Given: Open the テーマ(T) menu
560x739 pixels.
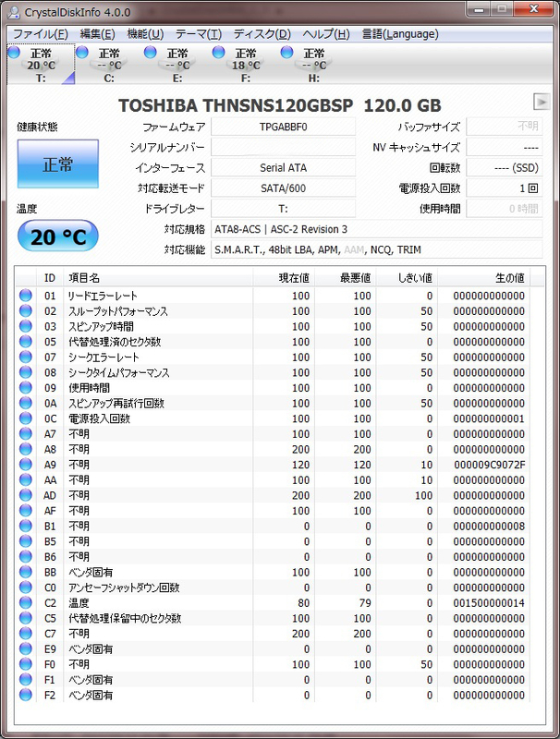Looking at the screenshot, I should (199, 34).
